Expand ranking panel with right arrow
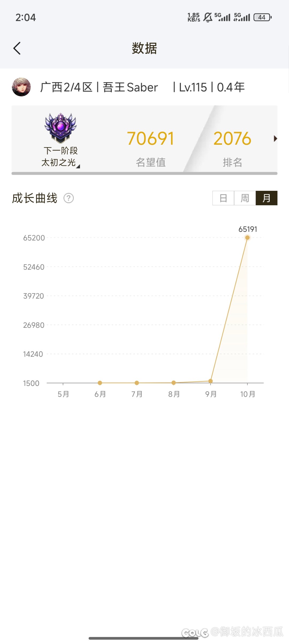Image resolution: width=289 pixels, height=644 pixels. point(275,139)
